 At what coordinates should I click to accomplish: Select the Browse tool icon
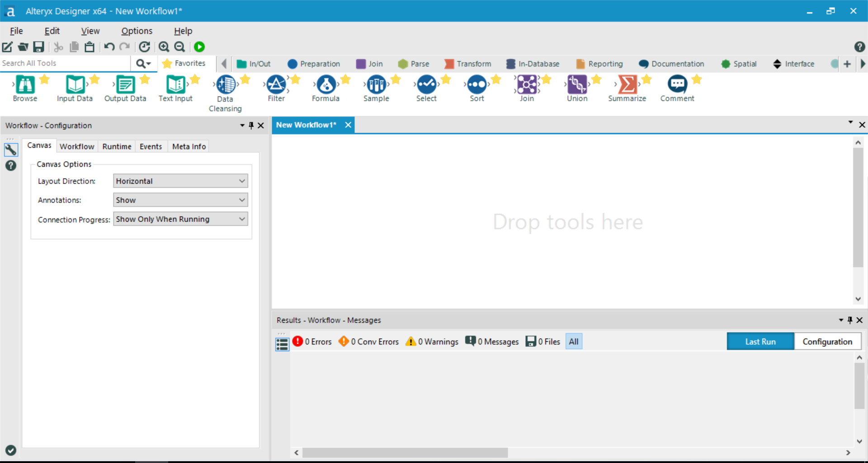[25, 85]
